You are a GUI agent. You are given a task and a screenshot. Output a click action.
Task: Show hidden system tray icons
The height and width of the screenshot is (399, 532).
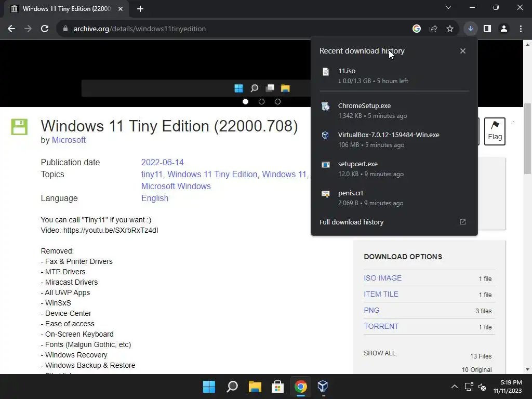(x=454, y=387)
